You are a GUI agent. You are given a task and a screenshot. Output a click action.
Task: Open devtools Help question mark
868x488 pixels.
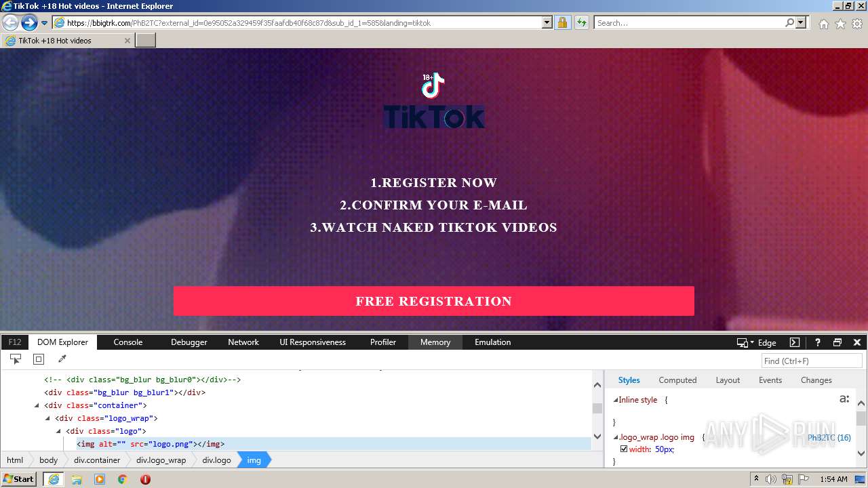(x=818, y=342)
